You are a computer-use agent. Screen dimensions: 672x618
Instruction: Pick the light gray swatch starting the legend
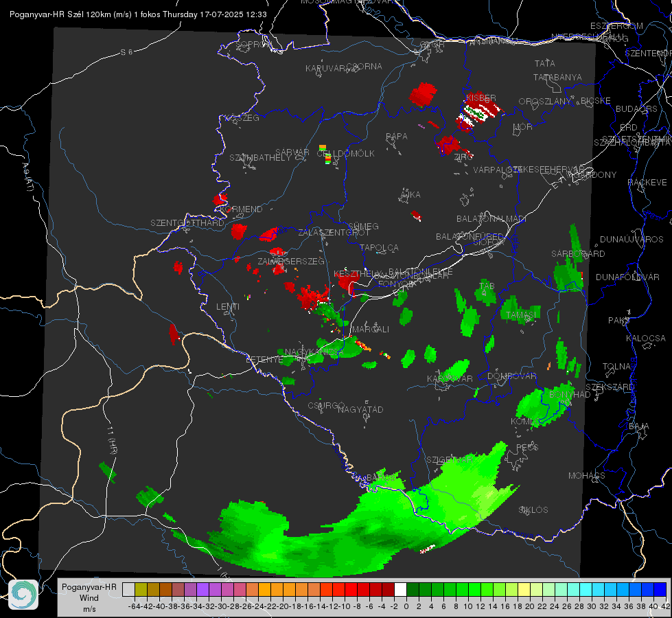click(128, 589)
